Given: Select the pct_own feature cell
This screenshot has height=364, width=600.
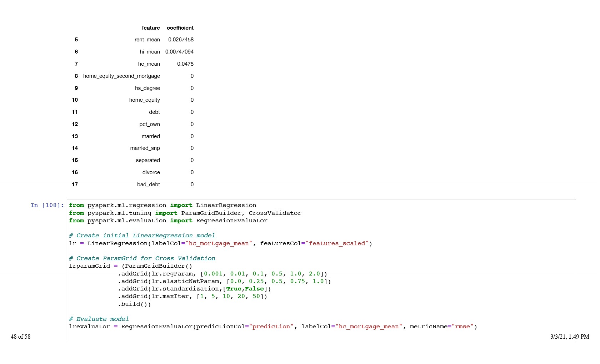Looking at the screenshot, I should pos(149,124).
